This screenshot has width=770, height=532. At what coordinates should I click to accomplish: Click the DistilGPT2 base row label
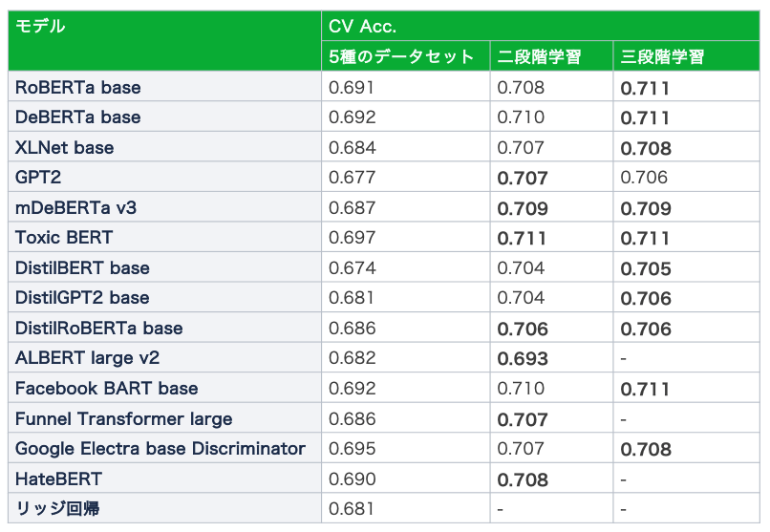pos(82,297)
